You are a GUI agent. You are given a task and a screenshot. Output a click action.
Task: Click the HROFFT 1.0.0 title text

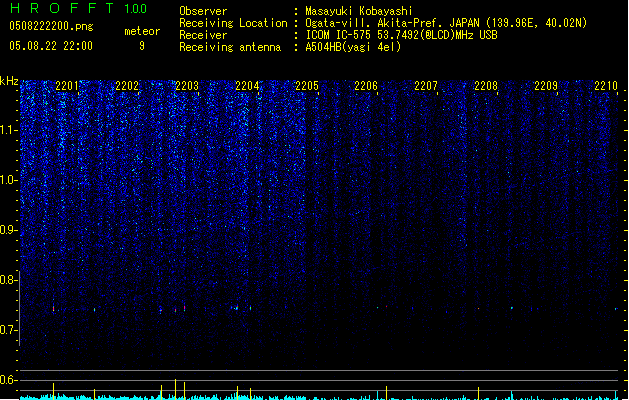click(78, 8)
